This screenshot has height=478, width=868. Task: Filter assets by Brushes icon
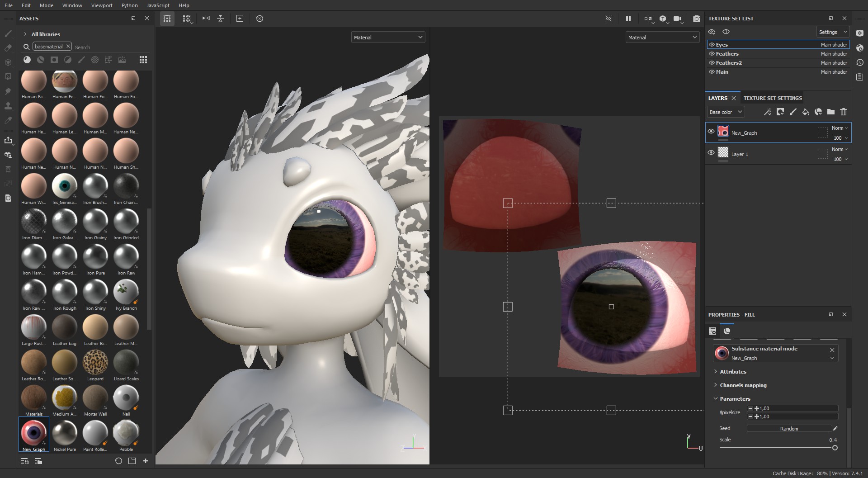[x=81, y=60]
